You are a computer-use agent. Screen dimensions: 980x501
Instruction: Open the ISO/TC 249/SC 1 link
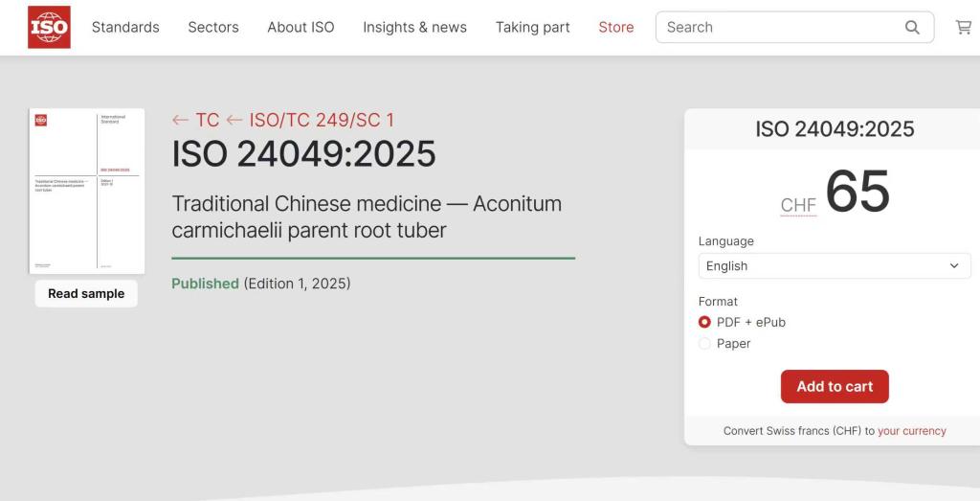(322, 120)
